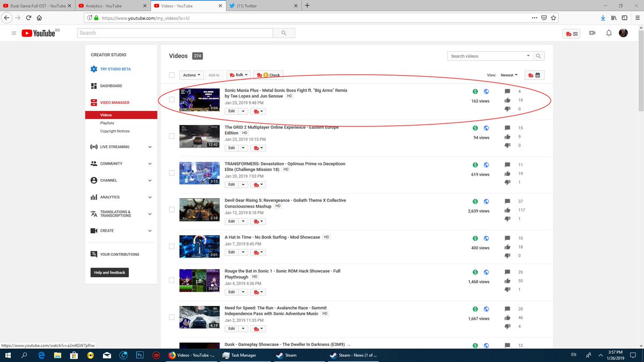This screenshot has width=644, height=362.
Task: Click monetization icon for TRANSFORMERS: Devastation video
Action: coord(475,165)
